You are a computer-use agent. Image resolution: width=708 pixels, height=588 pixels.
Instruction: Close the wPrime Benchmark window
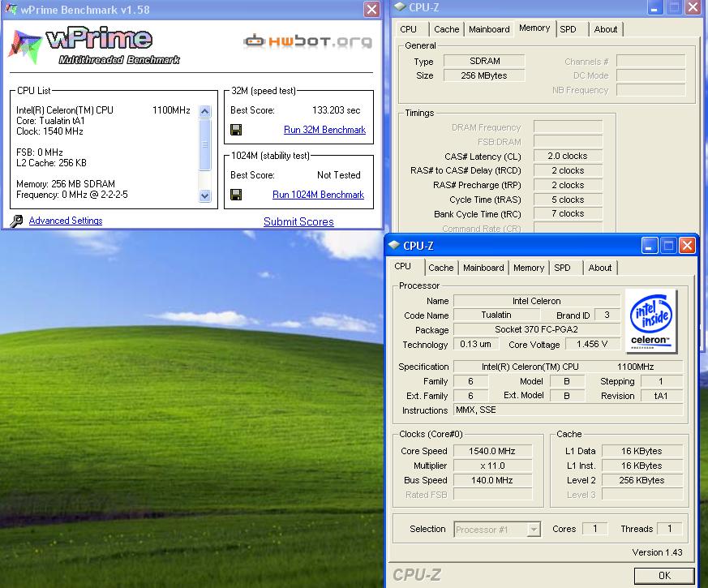pos(371,10)
